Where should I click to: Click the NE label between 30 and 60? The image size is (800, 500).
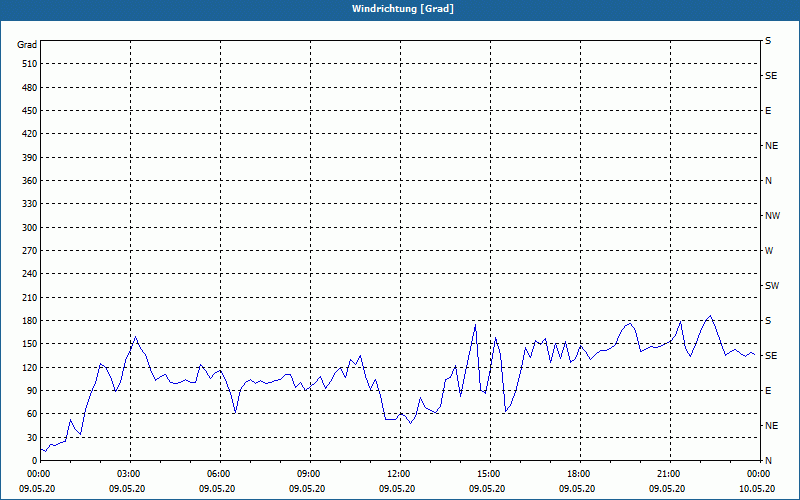pyautogui.click(x=771, y=426)
